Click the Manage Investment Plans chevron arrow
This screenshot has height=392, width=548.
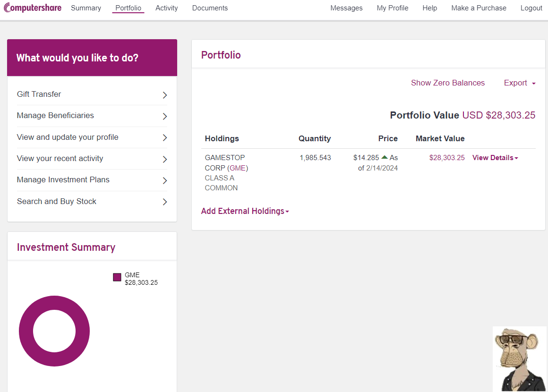tap(165, 180)
